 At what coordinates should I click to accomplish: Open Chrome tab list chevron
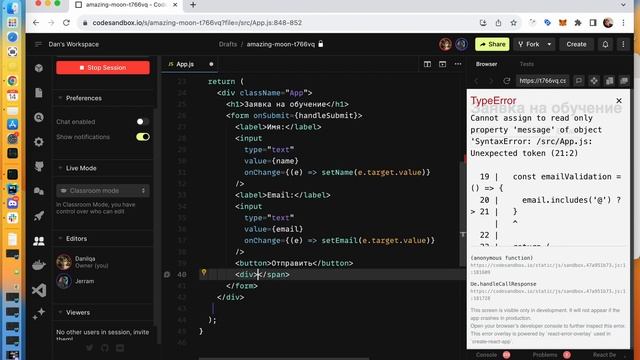[623, 5]
